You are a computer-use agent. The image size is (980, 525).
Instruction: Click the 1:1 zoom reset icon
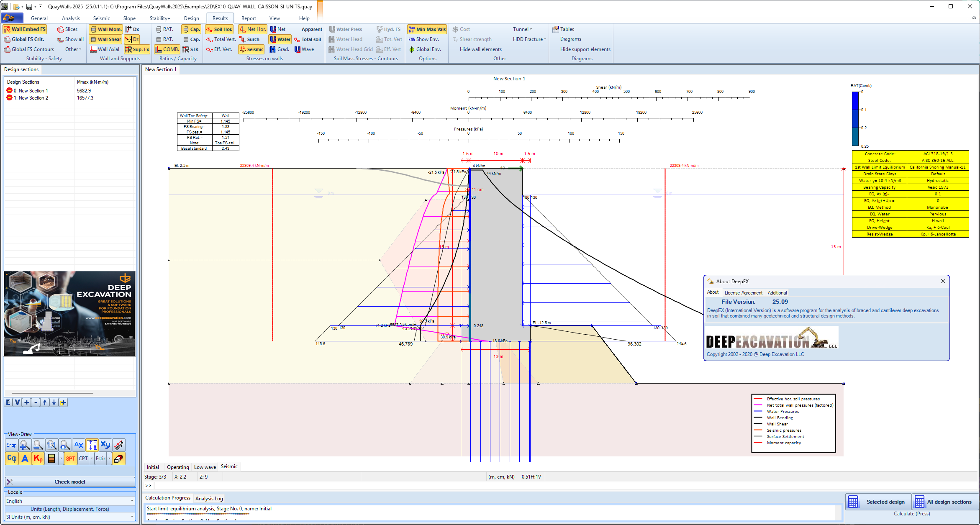click(x=51, y=445)
